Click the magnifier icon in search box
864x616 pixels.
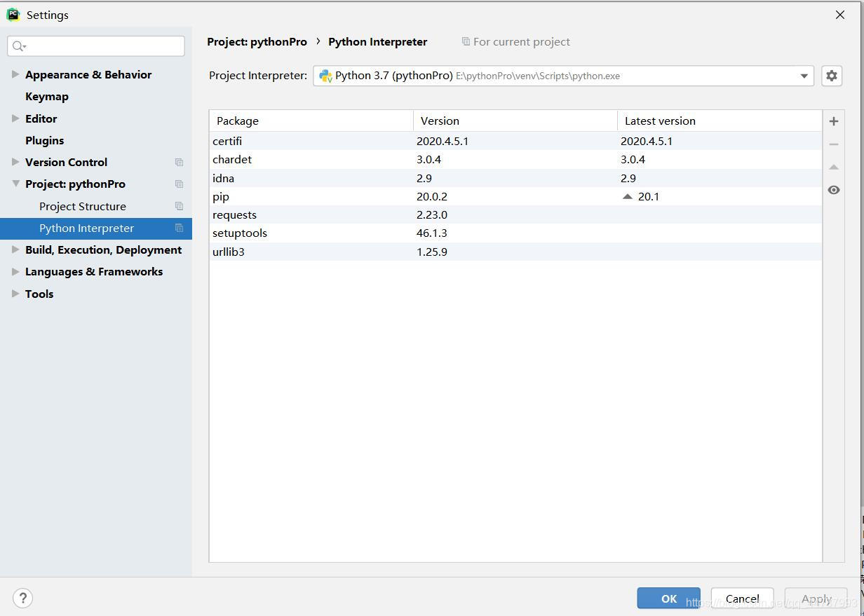18,46
